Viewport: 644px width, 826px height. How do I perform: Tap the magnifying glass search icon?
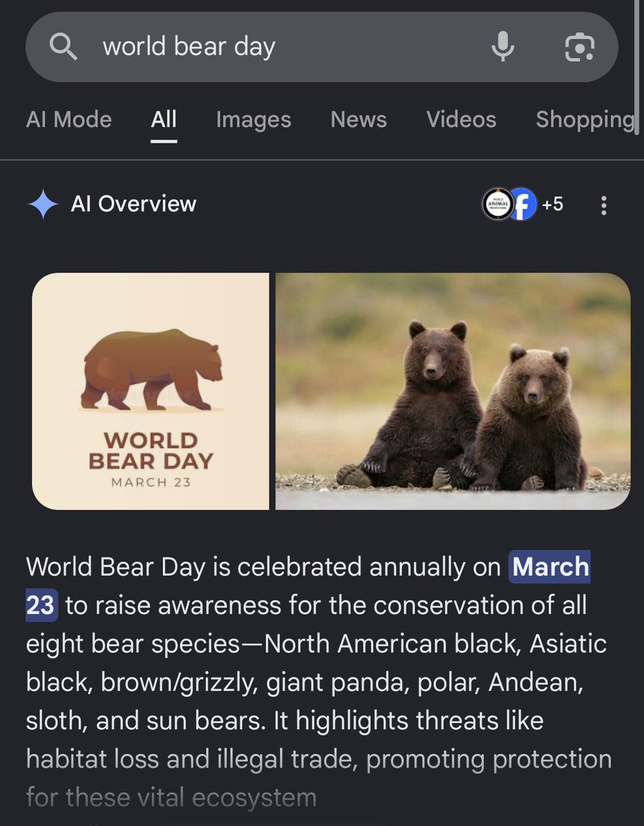[x=63, y=46]
